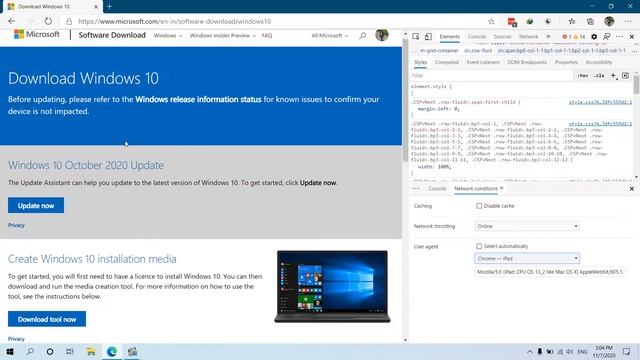Viewport: 640px width, 360px height.
Task: Activate the inspect element picker icon
Action: pyautogui.click(x=416, y=36)
